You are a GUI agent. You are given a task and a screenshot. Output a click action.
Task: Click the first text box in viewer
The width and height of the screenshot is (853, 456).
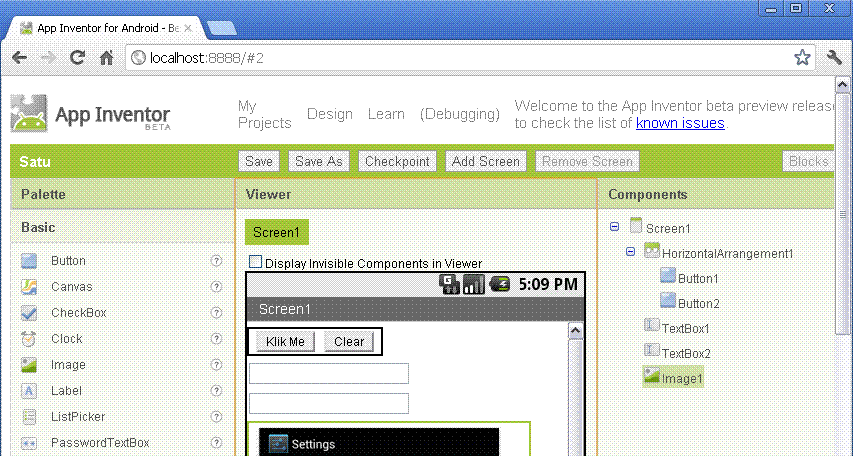[329, 373]
